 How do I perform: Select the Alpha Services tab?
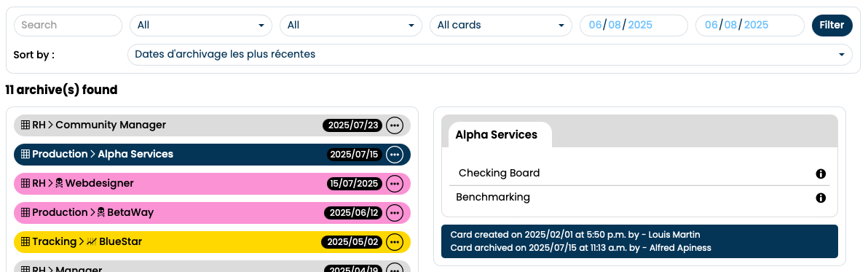[497, 135]
